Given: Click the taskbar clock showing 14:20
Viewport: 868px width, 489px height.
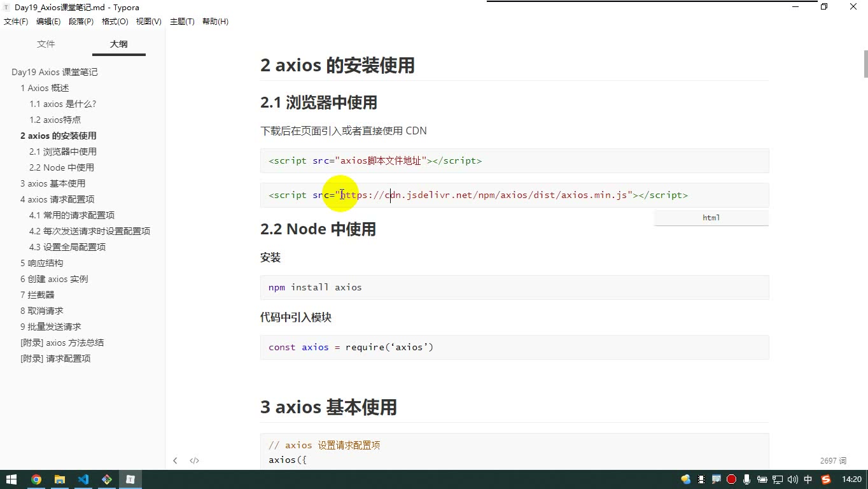Looking at the screenshot, I should 851,479.
